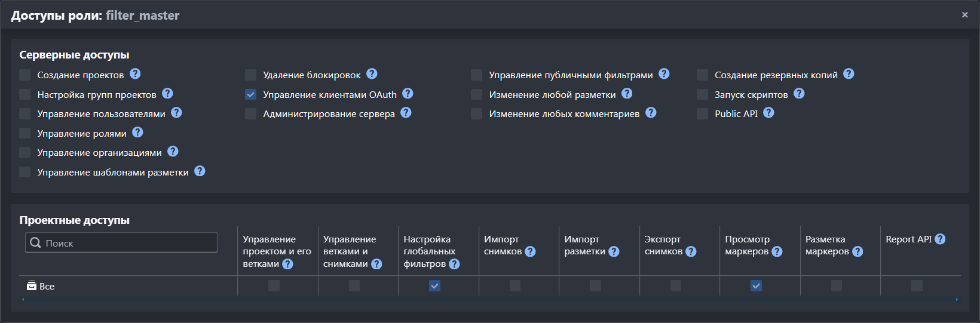Viewport: 980px width, 323px height.
Task: Uncheck Управление клиентами OAuth checkbox
Action: click(x=250, y=94)
